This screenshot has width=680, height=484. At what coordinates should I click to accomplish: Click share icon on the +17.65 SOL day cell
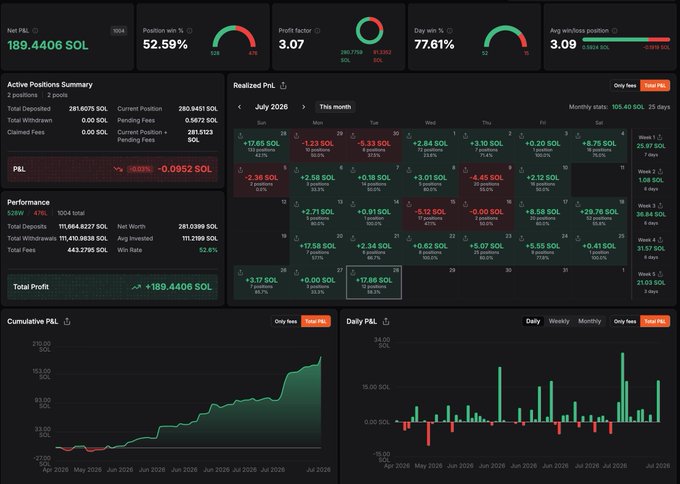click(240, 136)
